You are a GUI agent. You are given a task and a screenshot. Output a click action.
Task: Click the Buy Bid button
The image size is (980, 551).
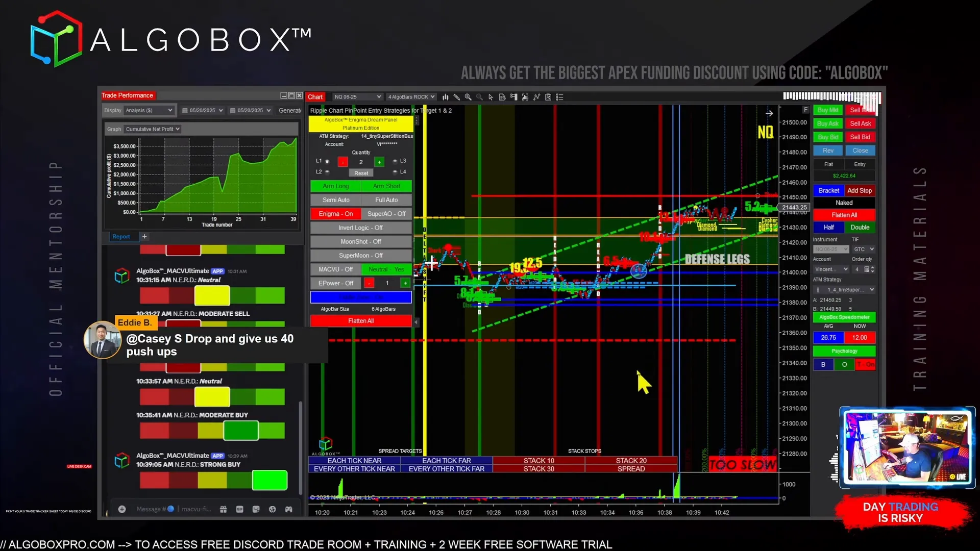[x=828, y=137]
